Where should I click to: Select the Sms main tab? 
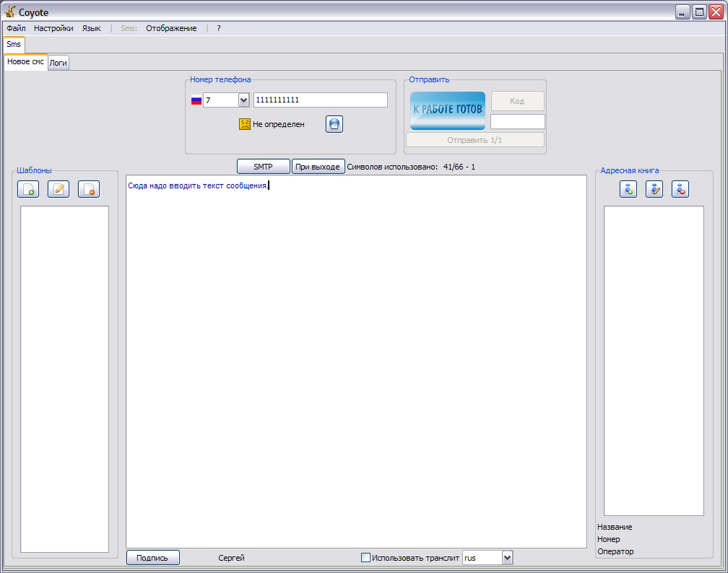pyautogui.click(x=14, y=45)
